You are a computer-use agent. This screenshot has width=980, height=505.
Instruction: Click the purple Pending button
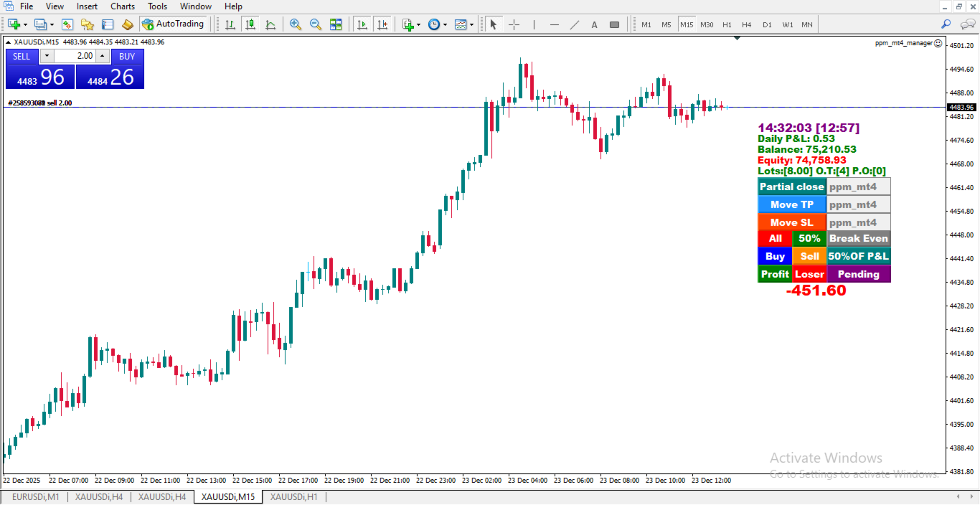[x=859, y=274]
